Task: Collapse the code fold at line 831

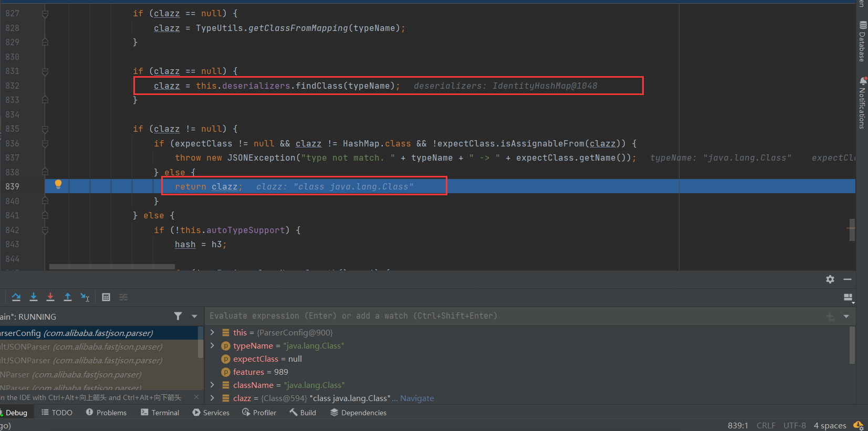Action: pos(45,71)
